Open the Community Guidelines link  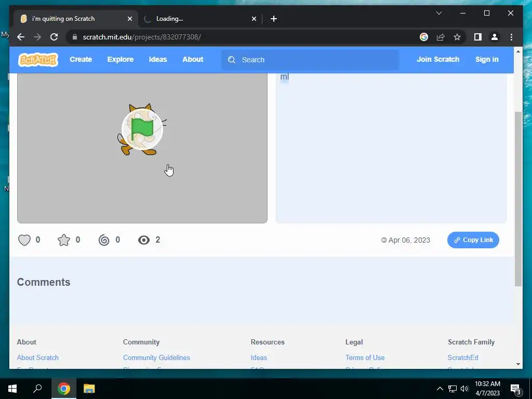coord(156,357)
